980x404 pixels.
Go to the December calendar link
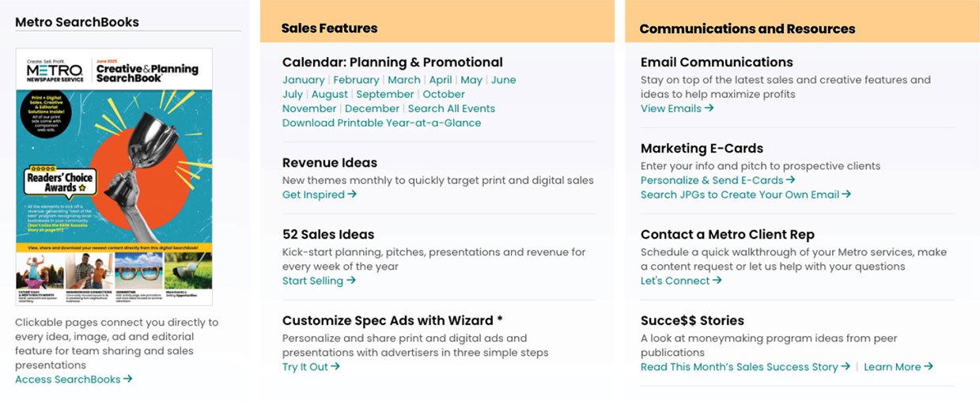[x=372, y=108]
